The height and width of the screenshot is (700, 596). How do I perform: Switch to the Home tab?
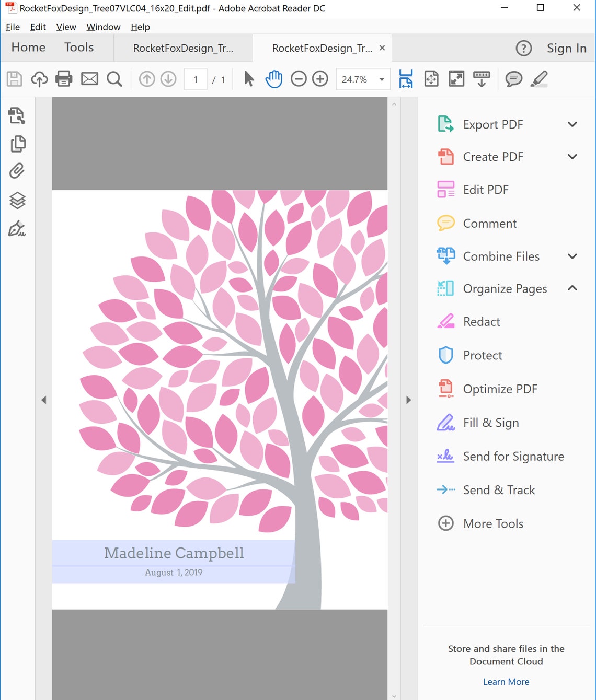pos(28,48)
